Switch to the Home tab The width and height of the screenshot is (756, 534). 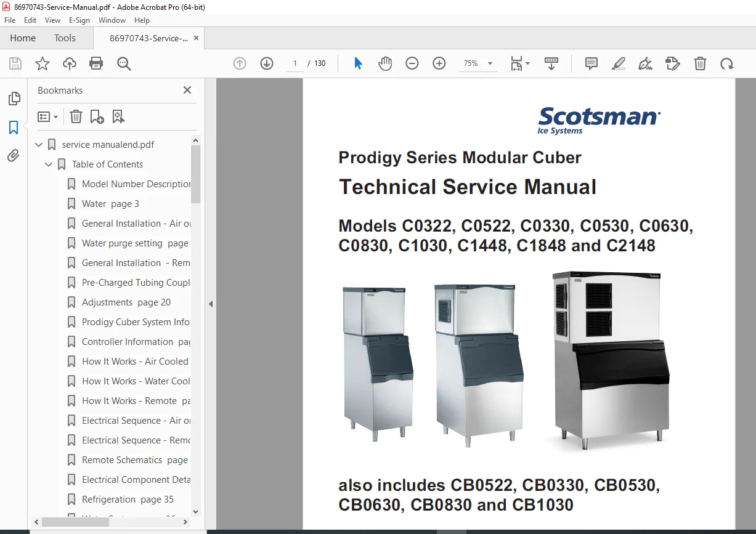click(23, 38)
